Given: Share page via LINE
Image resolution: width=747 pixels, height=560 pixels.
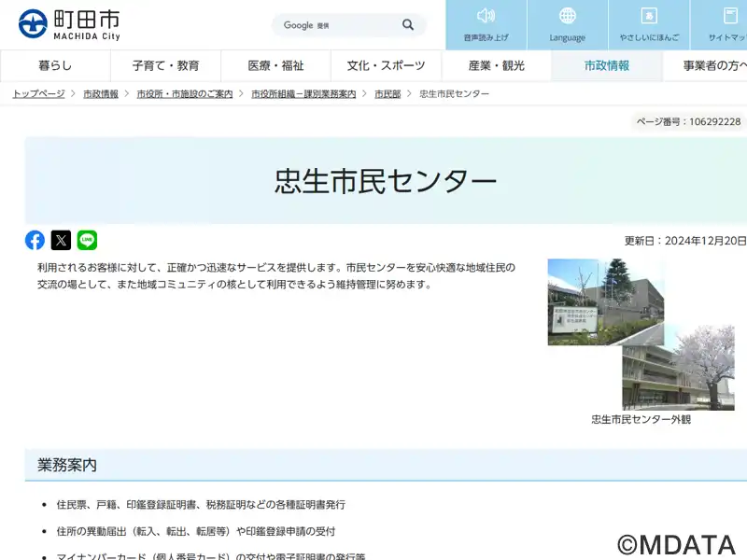Looking at the screenshot, I should click(87, 240).
